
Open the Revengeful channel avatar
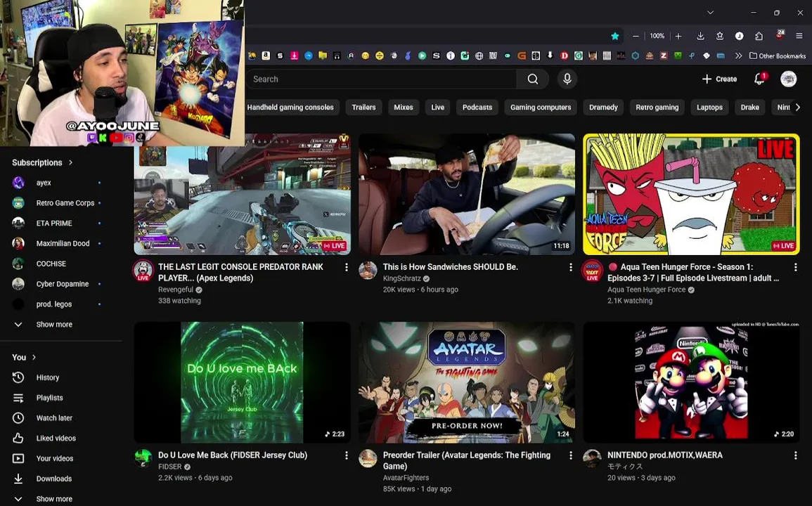coord(143,271)
